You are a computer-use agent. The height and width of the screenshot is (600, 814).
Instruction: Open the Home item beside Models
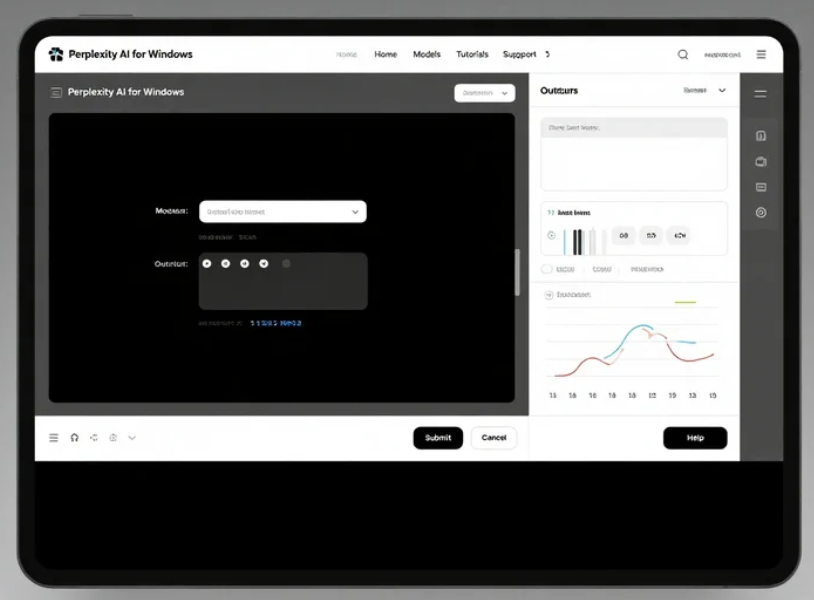(x=386, y=54)
